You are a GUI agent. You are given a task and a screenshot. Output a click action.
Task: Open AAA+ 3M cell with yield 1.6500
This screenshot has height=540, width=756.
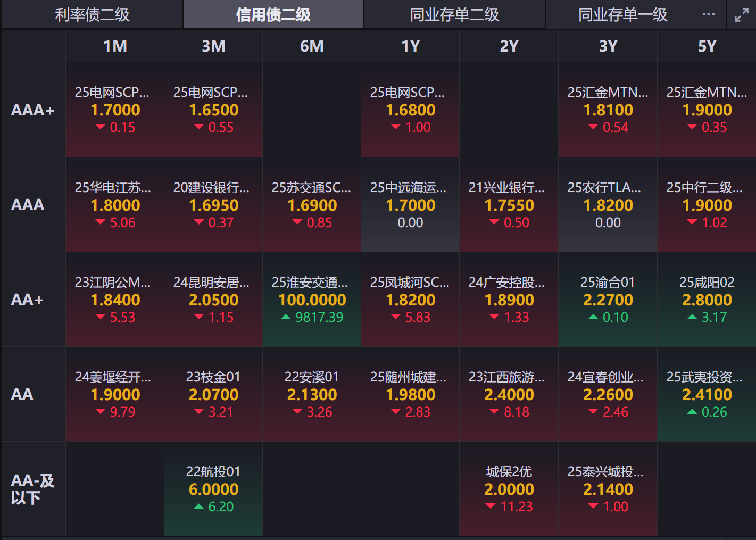click(213, 110)
